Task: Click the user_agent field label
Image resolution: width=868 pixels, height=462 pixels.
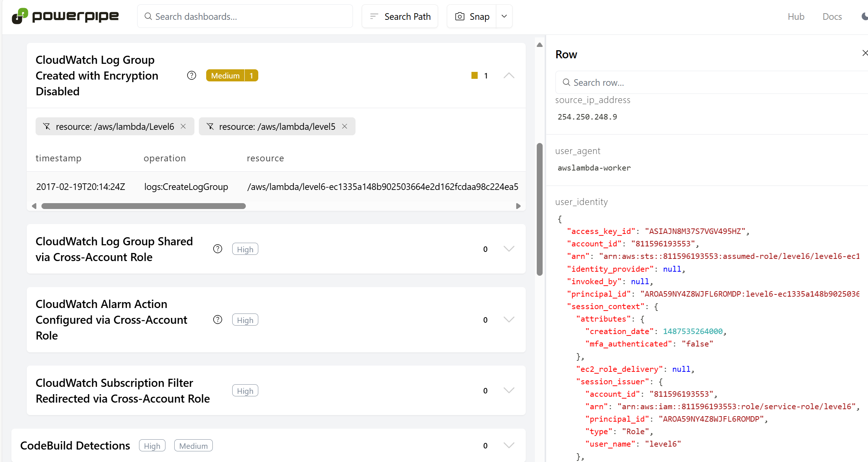Action: coord(578,151)
